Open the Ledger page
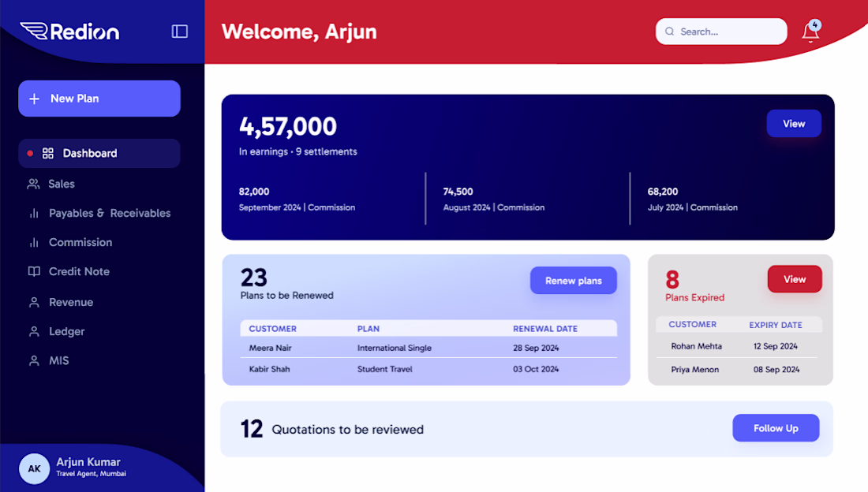 click(66, 331)
